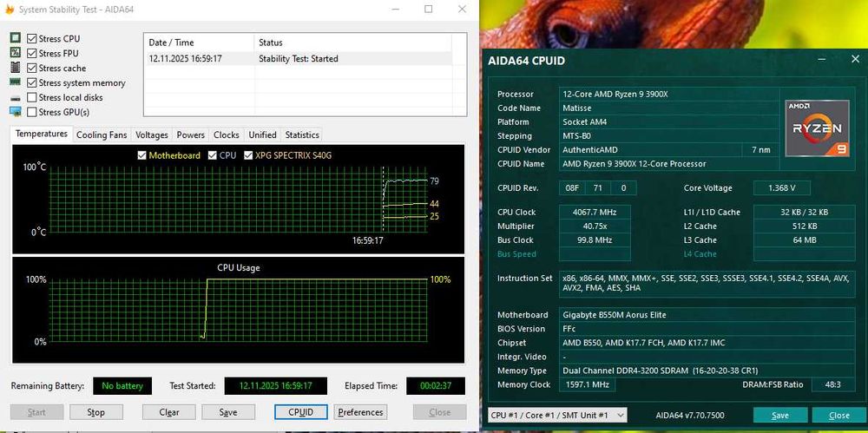Click the FPU icon beside Stress FPU
The width and height of the screenshot is (868, 433).
(16, 53)
